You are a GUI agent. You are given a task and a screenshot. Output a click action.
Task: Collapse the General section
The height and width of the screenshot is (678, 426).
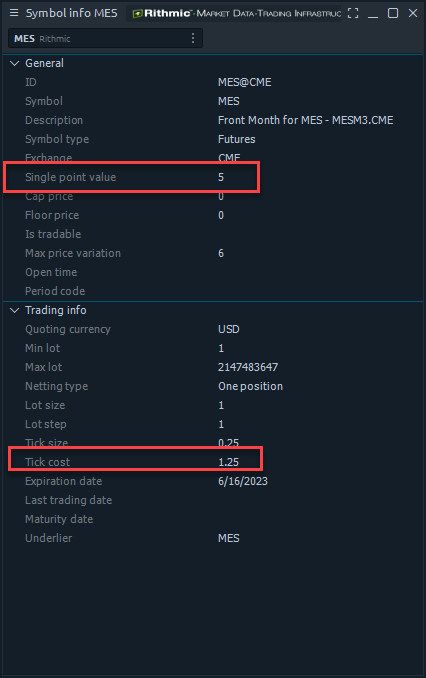pyautogui.click(x=14, y=63)
